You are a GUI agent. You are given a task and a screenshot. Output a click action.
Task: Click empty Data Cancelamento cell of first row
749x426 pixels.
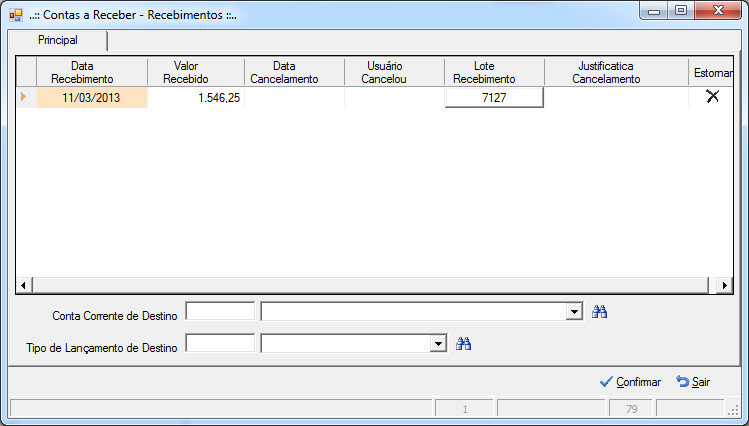pyautogui.click(x=294, y=97)
